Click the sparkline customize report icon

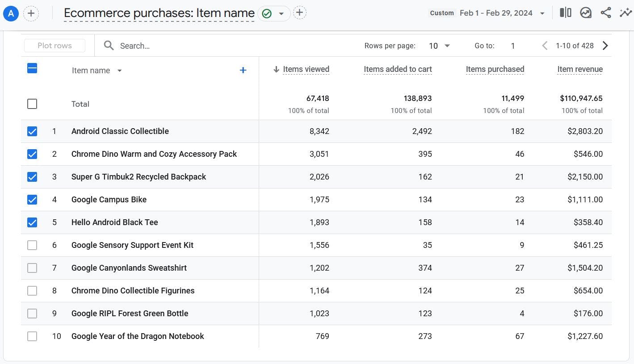point(626,13)
